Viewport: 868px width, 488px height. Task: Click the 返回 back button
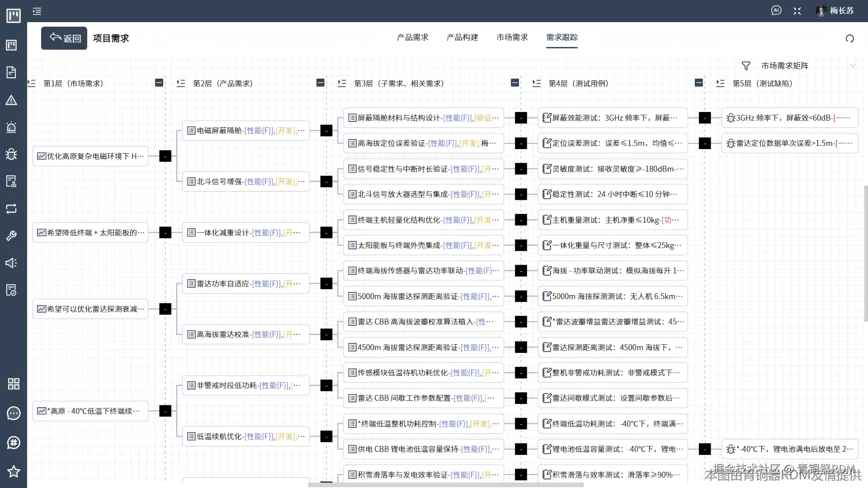point(63,38)
